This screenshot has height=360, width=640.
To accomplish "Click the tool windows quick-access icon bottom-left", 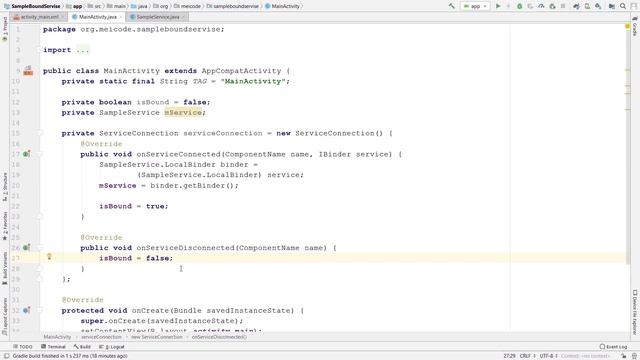I will coord(6,356).
